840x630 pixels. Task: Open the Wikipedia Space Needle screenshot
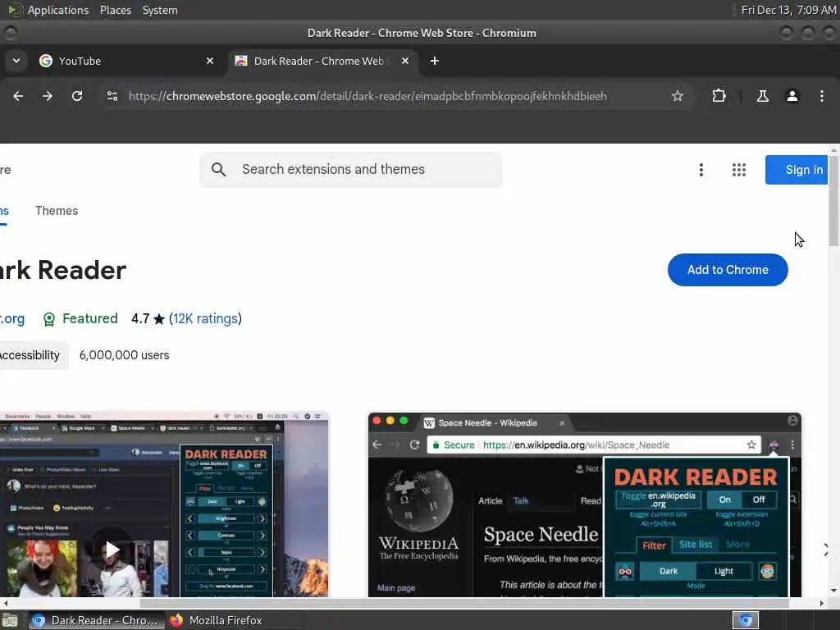tap(584, 504)
